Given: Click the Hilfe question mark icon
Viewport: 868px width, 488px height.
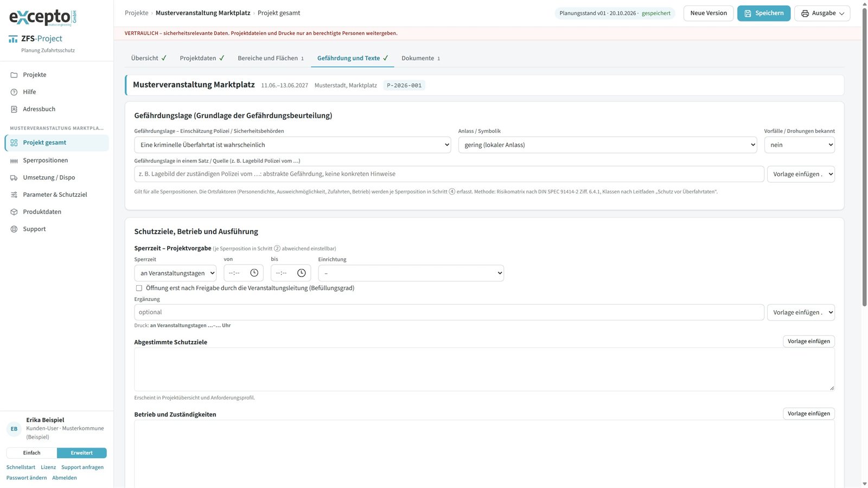Looking at the screenshot, I should coord(14,92).
